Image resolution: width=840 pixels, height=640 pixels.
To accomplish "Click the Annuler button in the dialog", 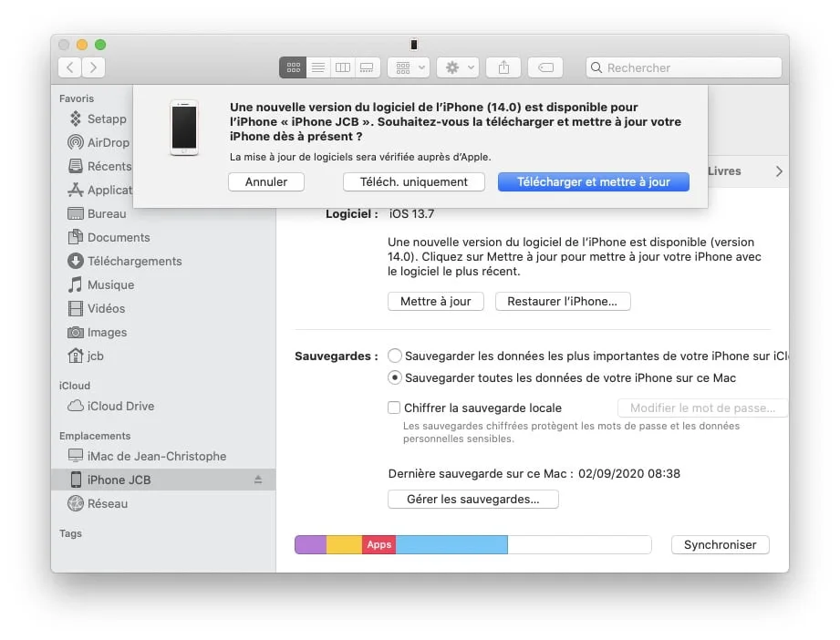I will 266,182.
